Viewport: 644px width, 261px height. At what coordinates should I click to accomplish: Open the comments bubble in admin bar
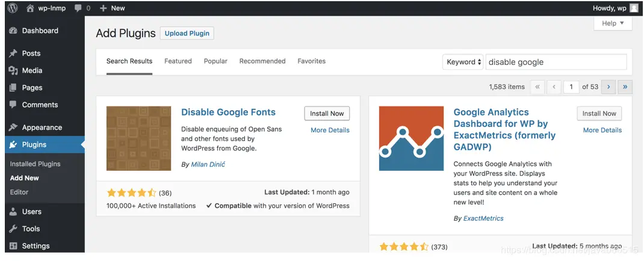pyautogui.click(x=78, y=8)
